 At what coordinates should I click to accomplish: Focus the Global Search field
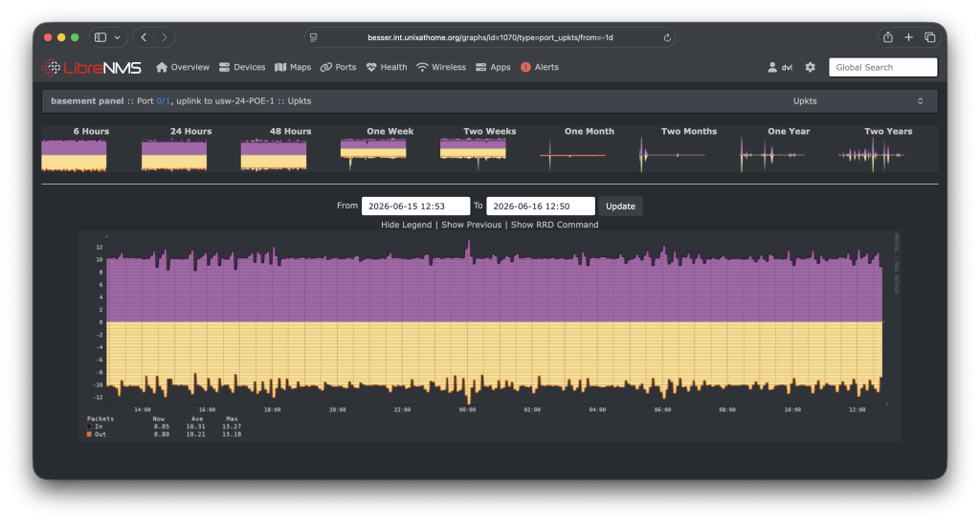(x=882, y=67)
